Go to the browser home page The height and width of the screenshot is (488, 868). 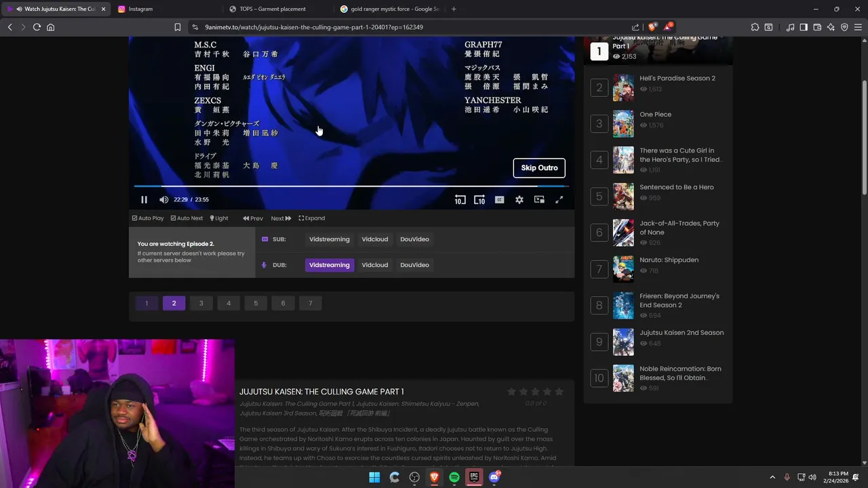pyautogui.click(x=50, y=27)
